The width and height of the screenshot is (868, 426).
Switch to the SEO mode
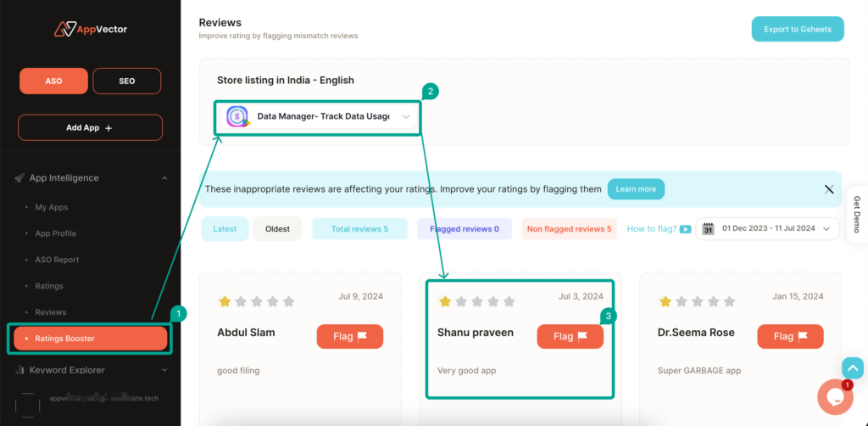point(127,81)
